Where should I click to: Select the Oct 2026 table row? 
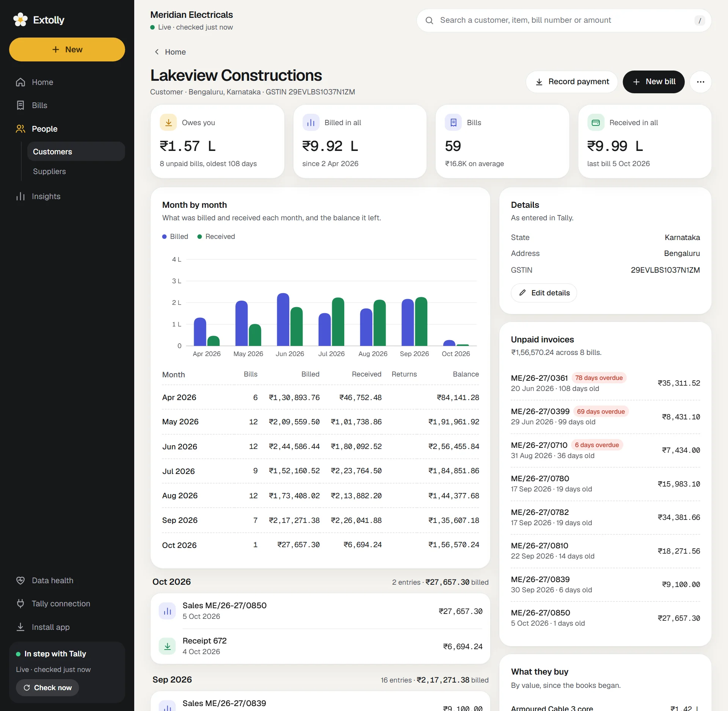(320, 545)
